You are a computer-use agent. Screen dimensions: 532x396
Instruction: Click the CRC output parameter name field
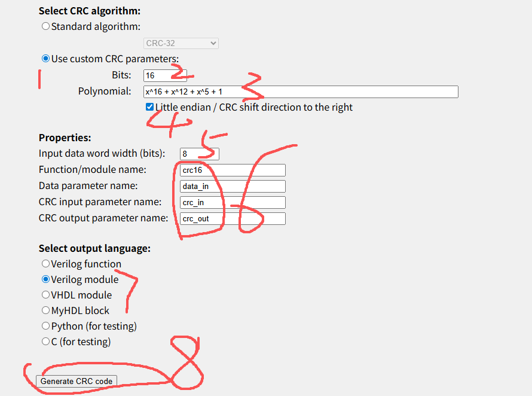(x=233, y=219)
